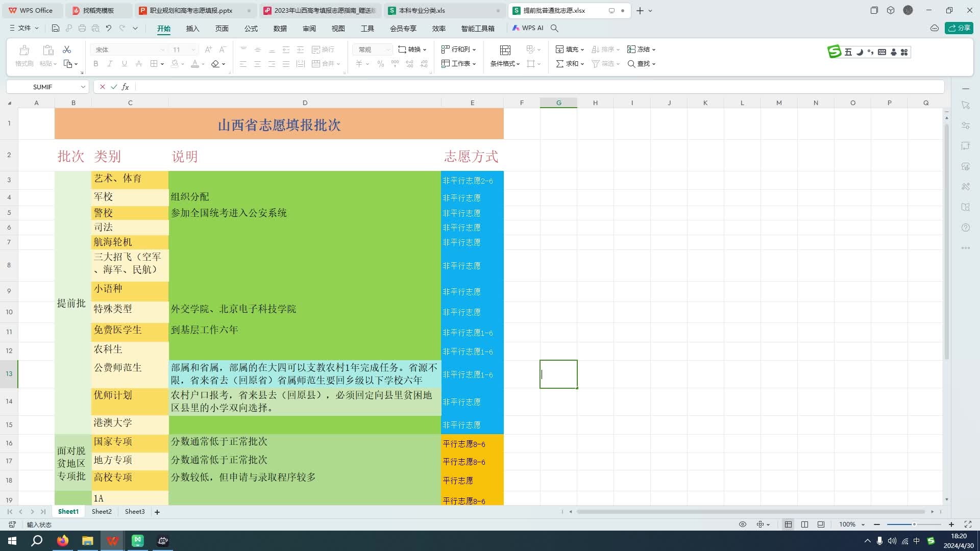
Task: Increase font size with A+ icon
Action: pyautogui.click(x=208, y=49)
